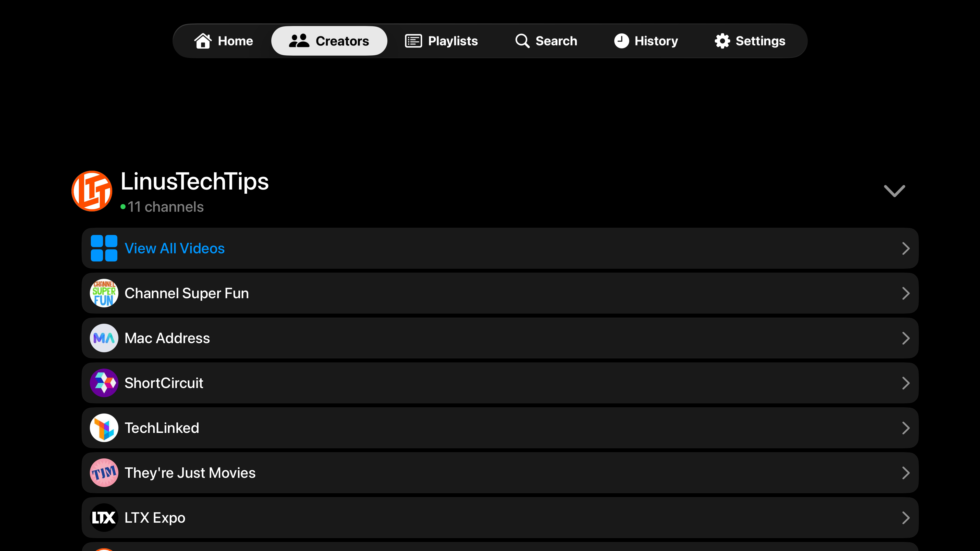The image size is (980, 551).
Task: Click the LTX Expo logo
Action: [104, 518]
